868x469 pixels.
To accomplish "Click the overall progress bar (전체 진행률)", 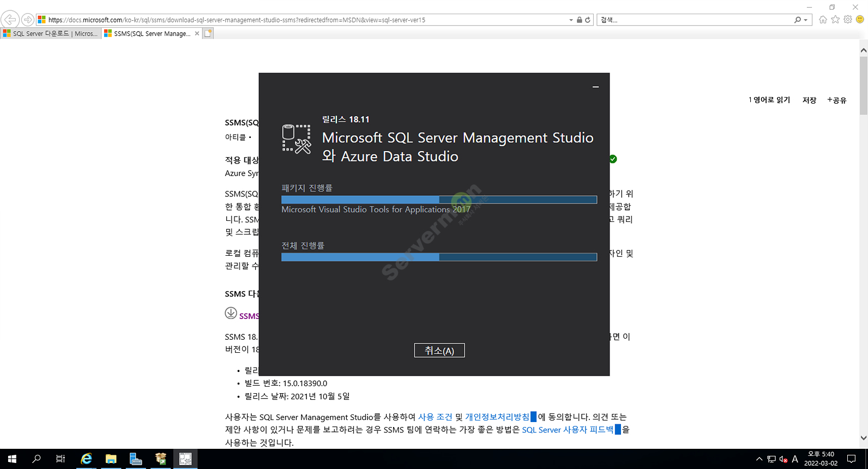I will (439, 257).
